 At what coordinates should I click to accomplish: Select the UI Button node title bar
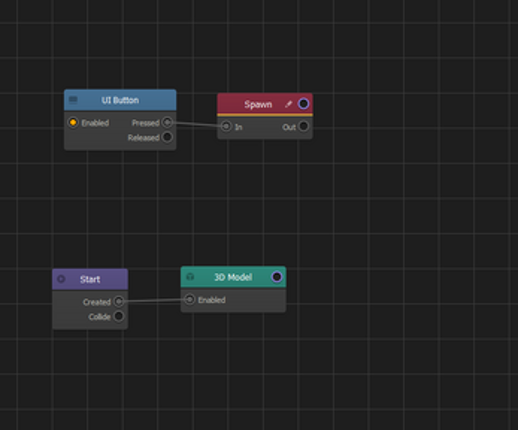tap(120, 100)
